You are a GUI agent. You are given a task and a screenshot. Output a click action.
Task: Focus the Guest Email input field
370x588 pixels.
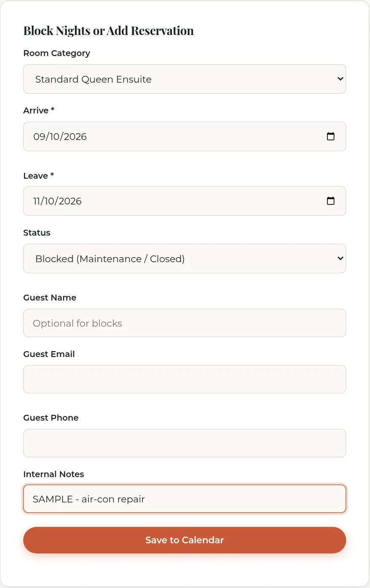tap(185, 379)
